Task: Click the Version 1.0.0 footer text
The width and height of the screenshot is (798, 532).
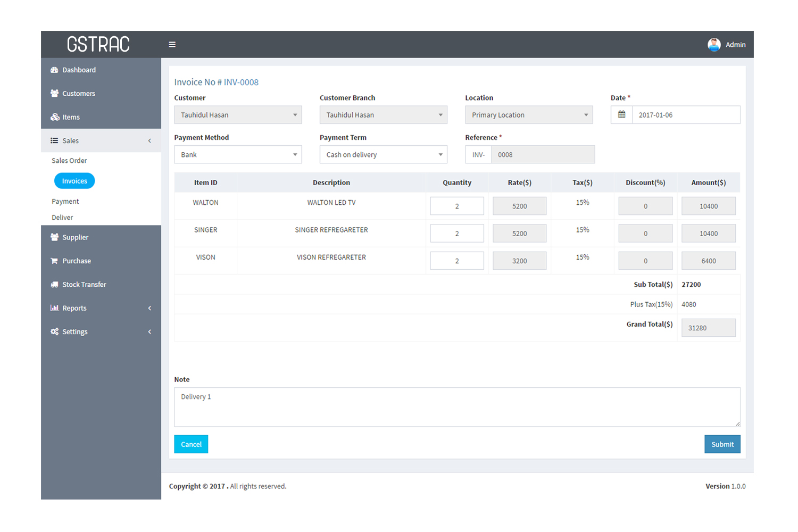Action: click(x=726, y=486)
